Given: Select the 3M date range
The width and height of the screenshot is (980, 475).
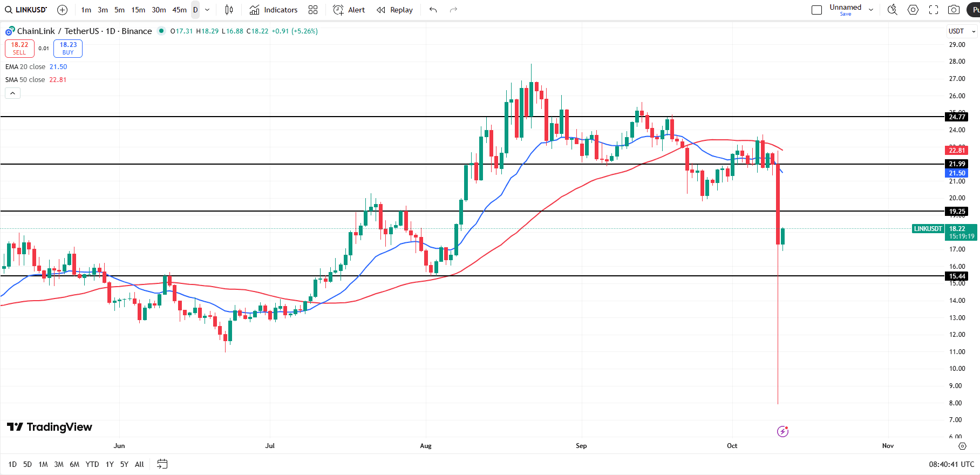Looking at the screenshot, I should (59, 464).
